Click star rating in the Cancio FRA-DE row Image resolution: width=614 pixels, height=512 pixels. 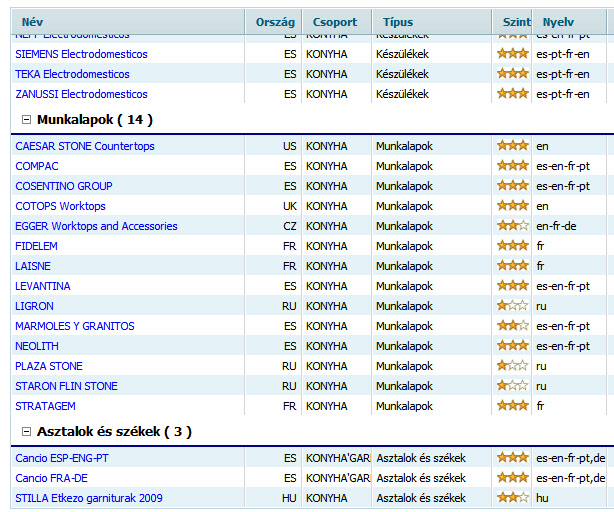[x=513, y=477]
